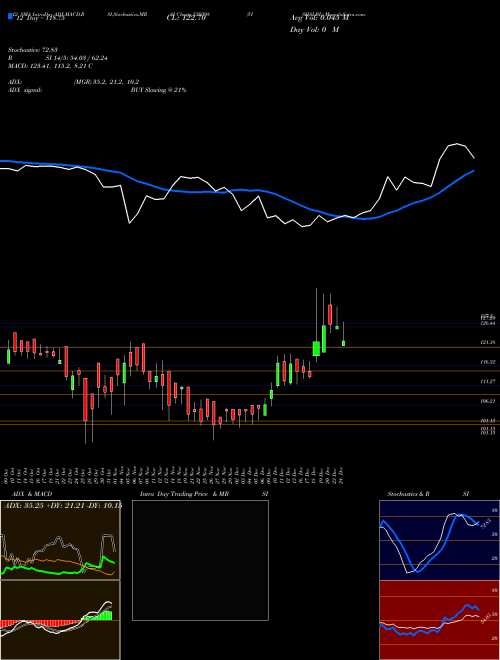Viewport: 500px width, 660px height.
Task: Select the Stochastics: 72.83 reading
Action: click(33, 50)
